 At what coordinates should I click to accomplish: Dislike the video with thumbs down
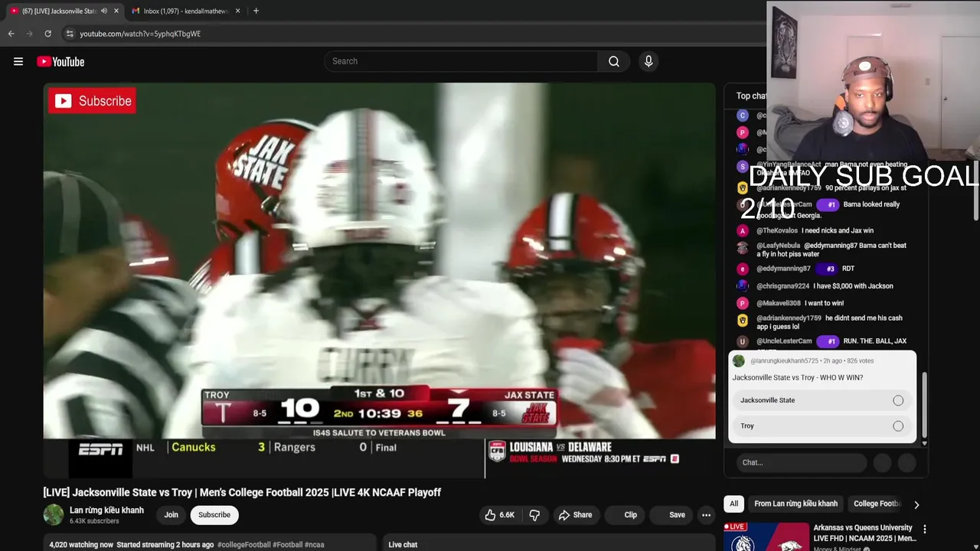point(534,515)
